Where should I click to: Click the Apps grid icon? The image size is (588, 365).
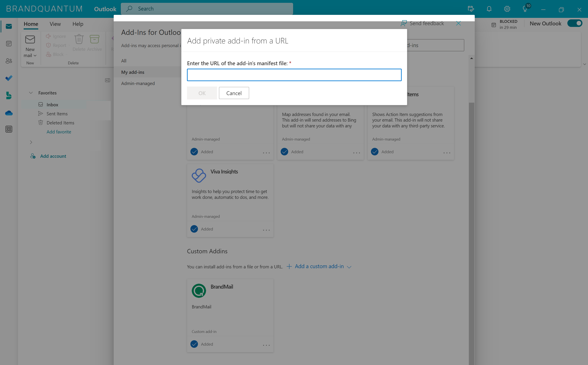pos(9,130)
